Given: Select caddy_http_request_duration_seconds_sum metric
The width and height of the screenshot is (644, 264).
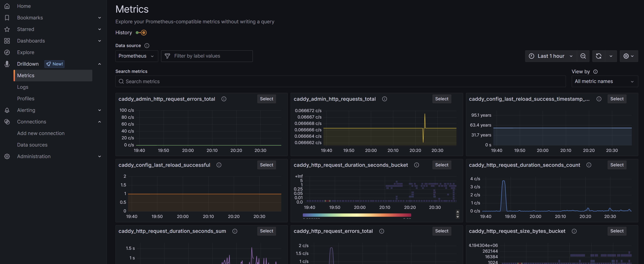Looking at the screenshot, I should click(x=266, y=231).
